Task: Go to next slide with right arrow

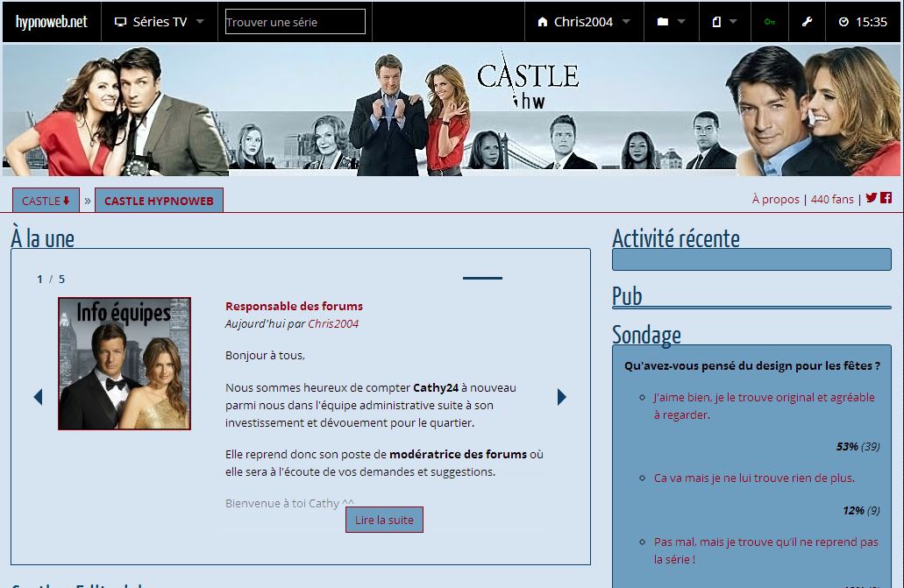Action: [x=561, y=397]
